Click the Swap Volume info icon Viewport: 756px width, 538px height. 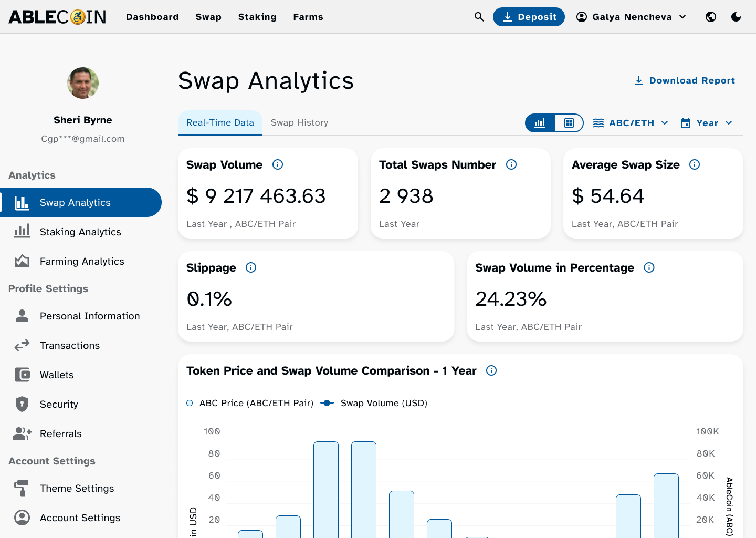click(278, 164)
